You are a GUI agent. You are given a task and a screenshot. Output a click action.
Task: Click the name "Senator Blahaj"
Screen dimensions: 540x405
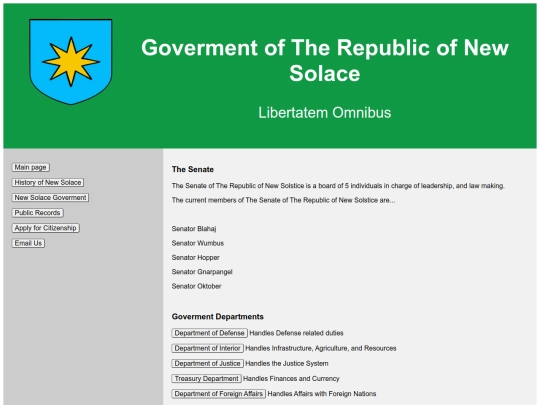[194, 229]
